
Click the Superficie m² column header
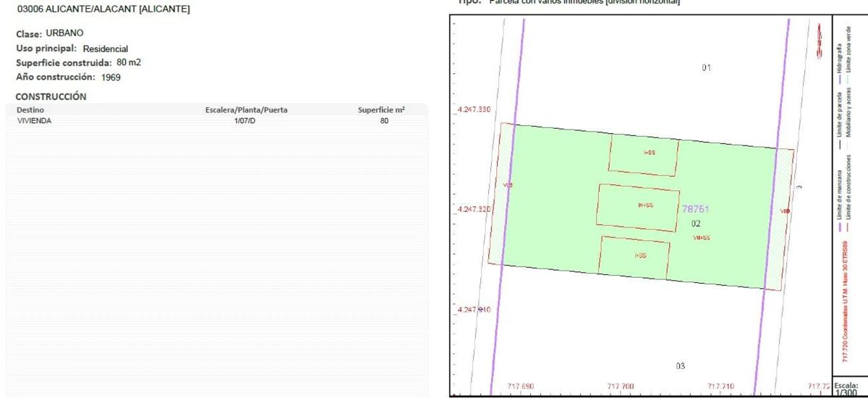381,110
